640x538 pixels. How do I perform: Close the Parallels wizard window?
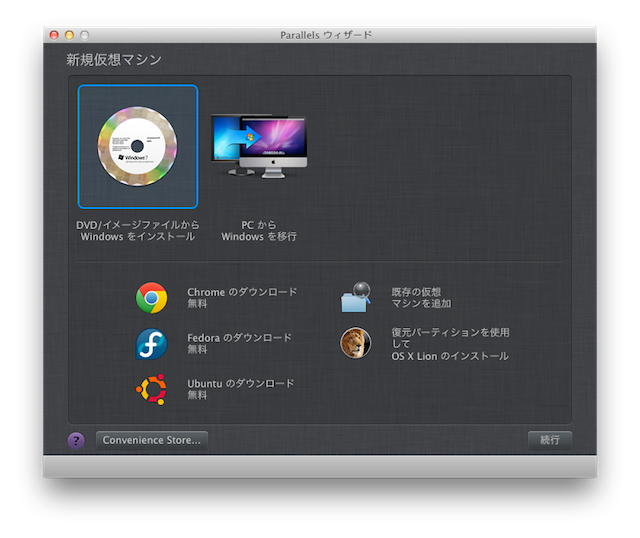click(54, 35)
